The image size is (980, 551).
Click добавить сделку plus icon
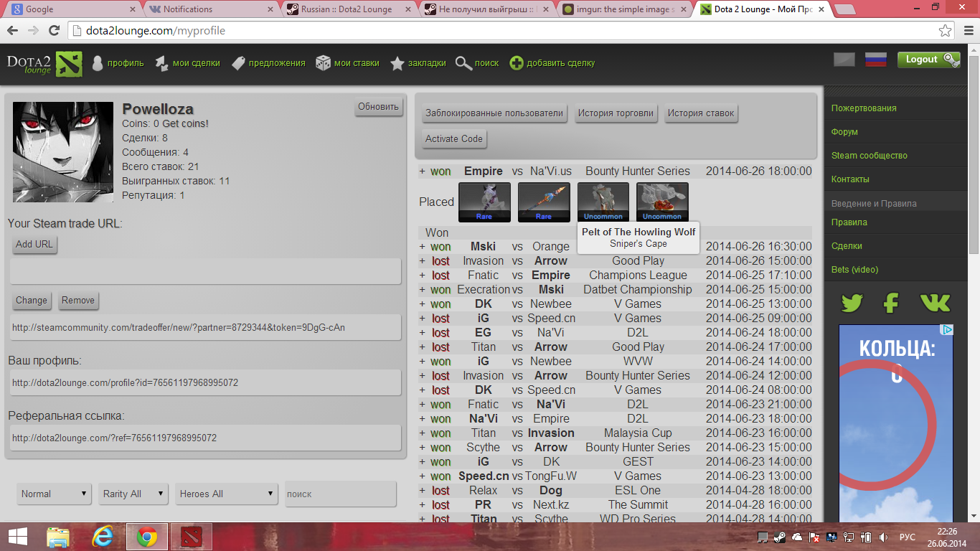coord(517,63)
